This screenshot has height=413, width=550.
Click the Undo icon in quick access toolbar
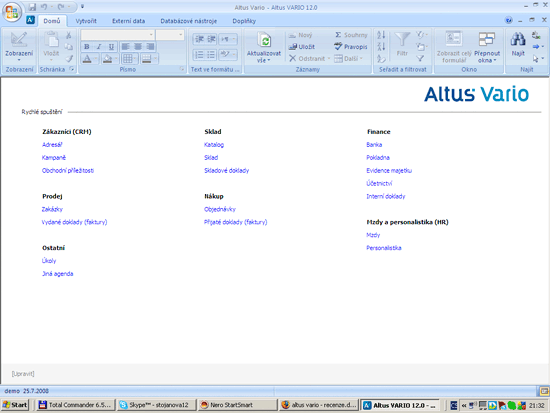(44, 7)
